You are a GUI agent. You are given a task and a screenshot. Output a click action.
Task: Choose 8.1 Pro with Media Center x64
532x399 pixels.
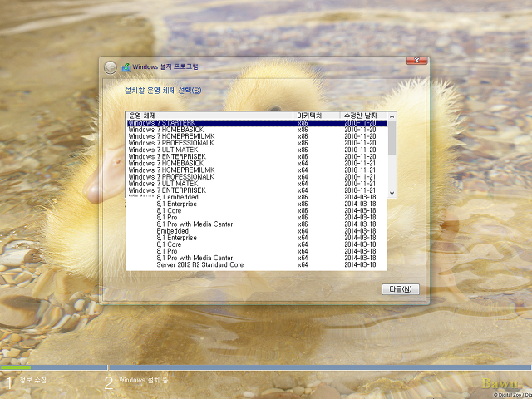click(x=257, y=258)
